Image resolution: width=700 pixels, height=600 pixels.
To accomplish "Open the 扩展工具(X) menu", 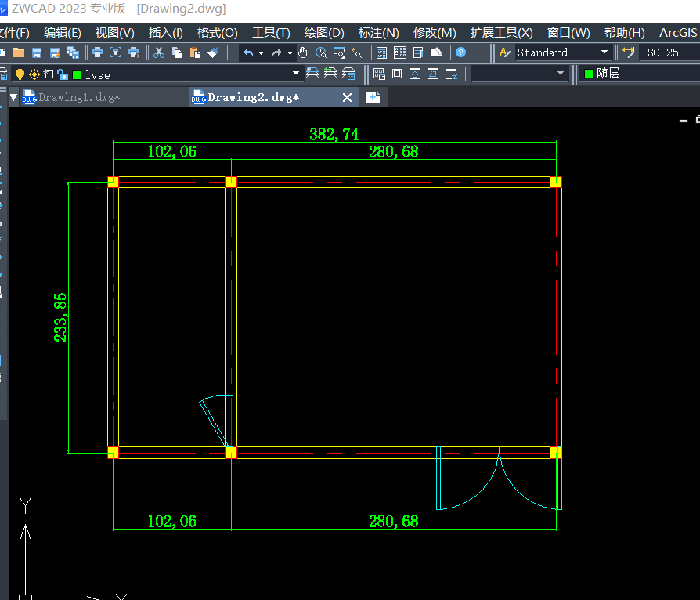I will click(501, 33).
